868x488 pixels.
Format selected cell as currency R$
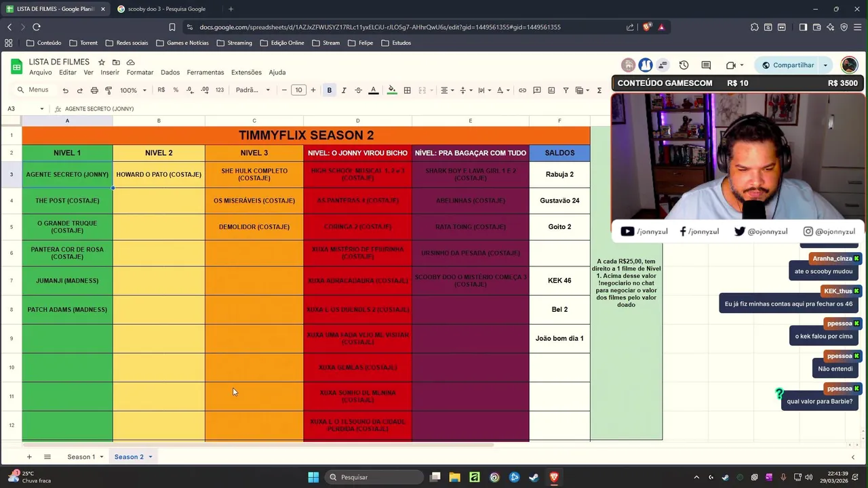[161, 90]
